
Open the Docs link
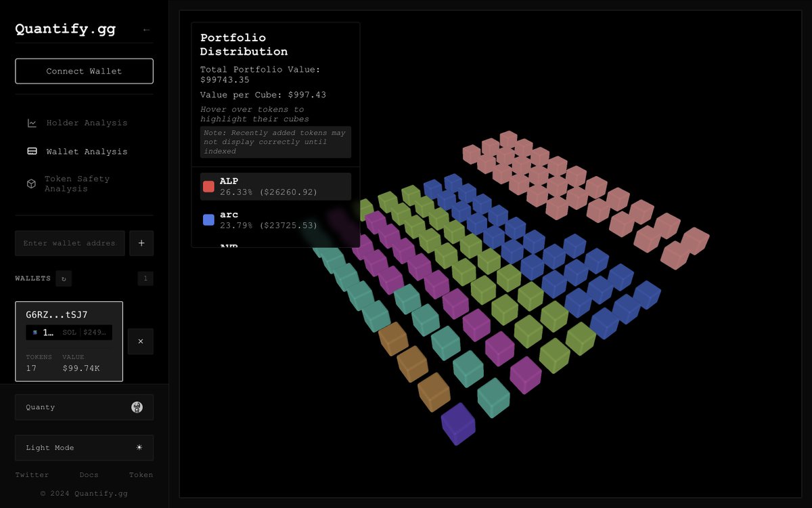pyautogui.click(x=89, y=475)
